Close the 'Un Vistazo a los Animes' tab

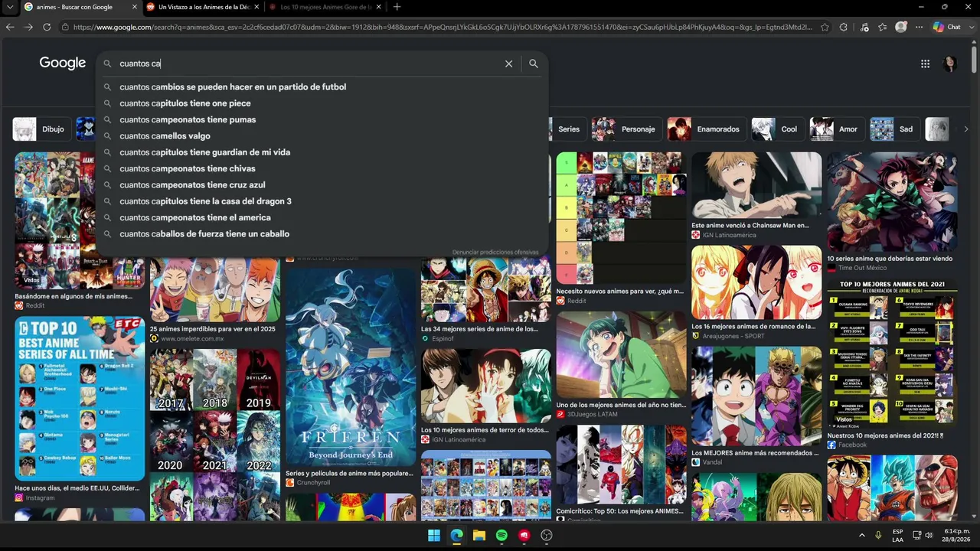click(256, 7)
